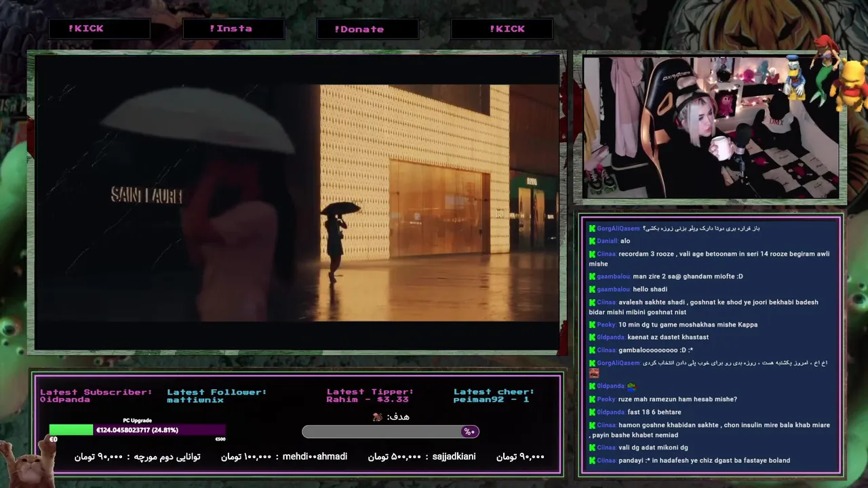Viewport: 868px width, 488px height.
Task: Click the username "Daniall" in chat
Action: [x=607, y=241]
